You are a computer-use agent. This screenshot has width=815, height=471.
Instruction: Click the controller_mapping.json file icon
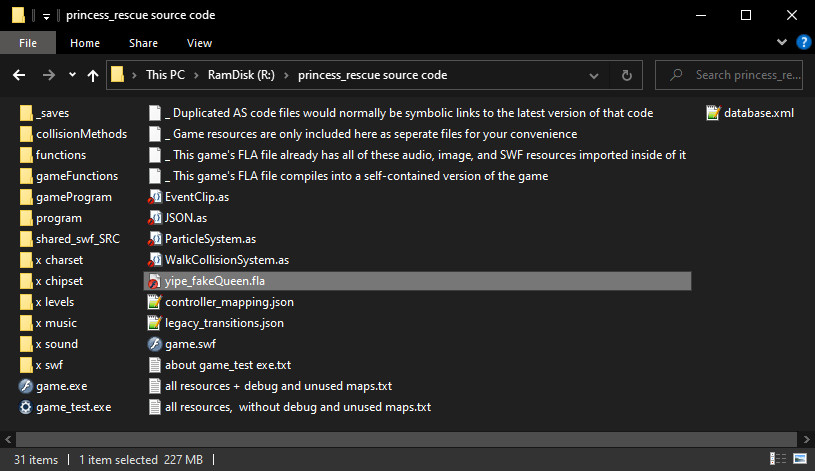click(x=154, y=302)
